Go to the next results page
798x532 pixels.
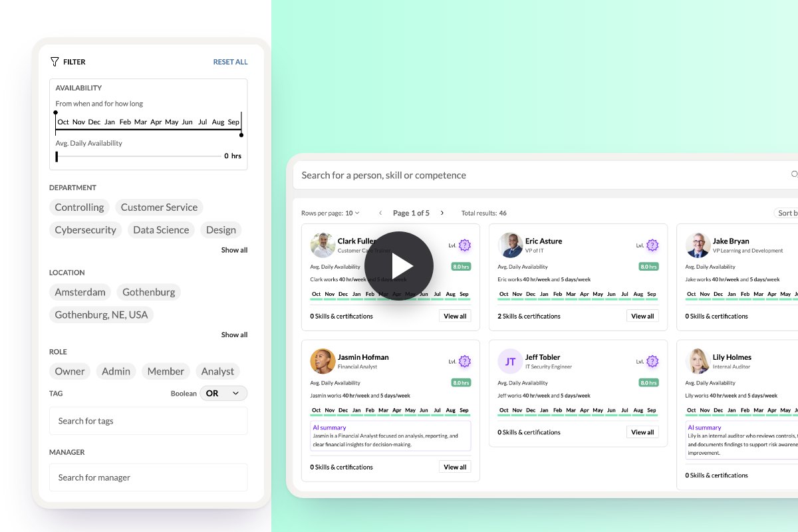[442, 213]
